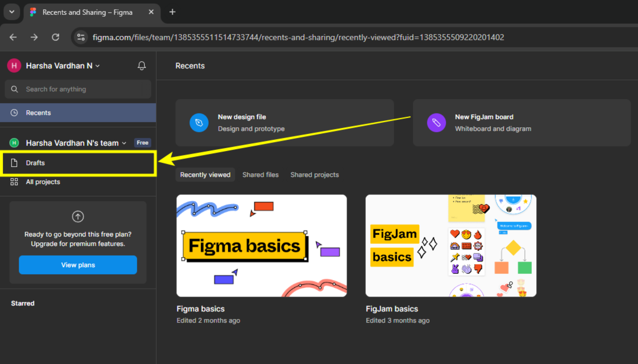The height and width of the screenshot is (364, 638).
Task: Click the 'Edited 3 months ago' text
Action: coord(398,320)
